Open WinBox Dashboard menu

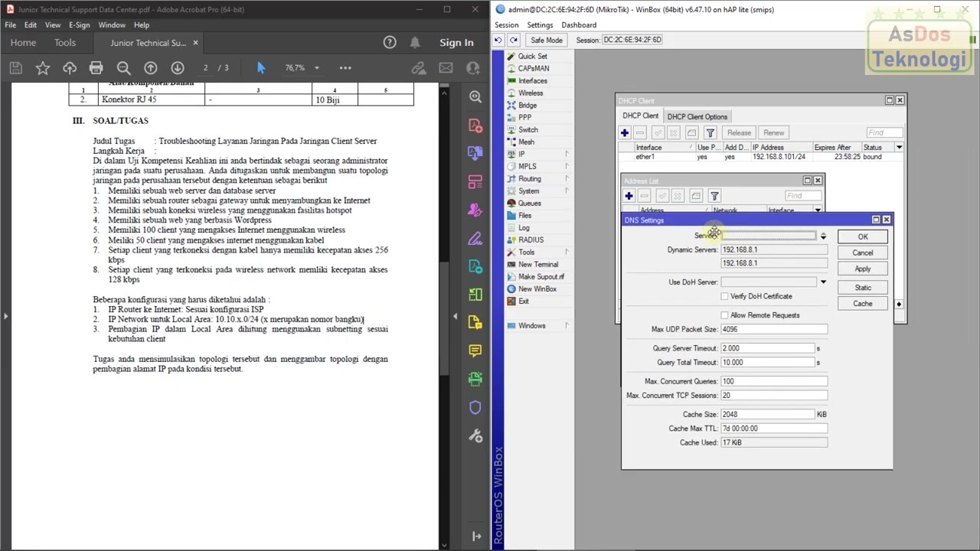(579, 25)
